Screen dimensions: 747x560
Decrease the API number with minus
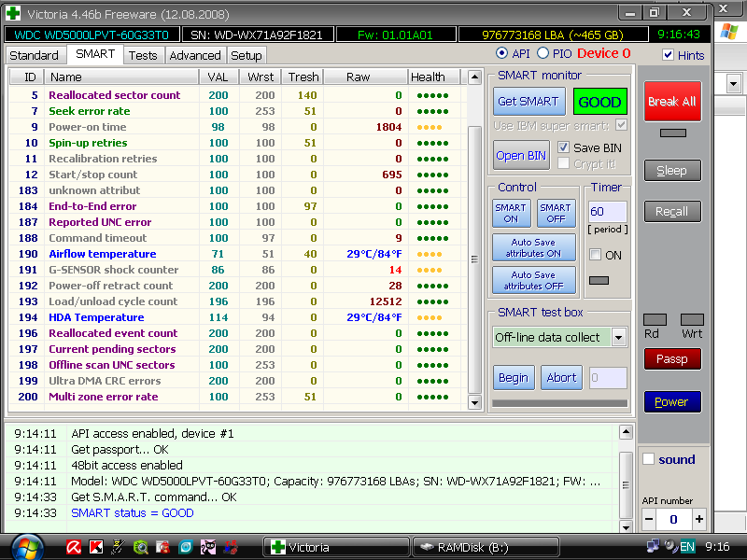click(x=649, y=519)
